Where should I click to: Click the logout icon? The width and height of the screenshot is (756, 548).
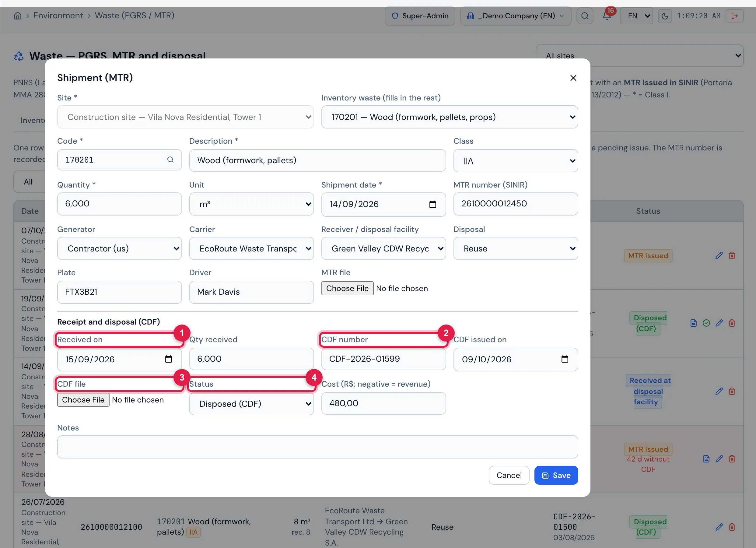click(x=734, y=16)
